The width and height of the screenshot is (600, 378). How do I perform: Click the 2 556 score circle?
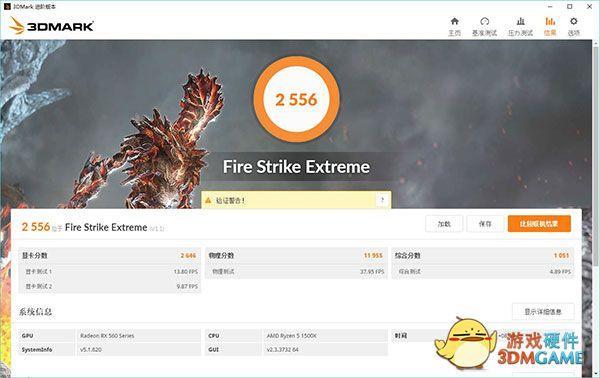(297, 99)
